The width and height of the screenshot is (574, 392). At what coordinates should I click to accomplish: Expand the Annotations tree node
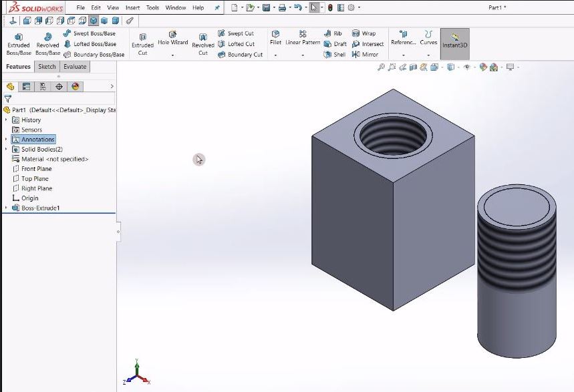tap(6, 139)
